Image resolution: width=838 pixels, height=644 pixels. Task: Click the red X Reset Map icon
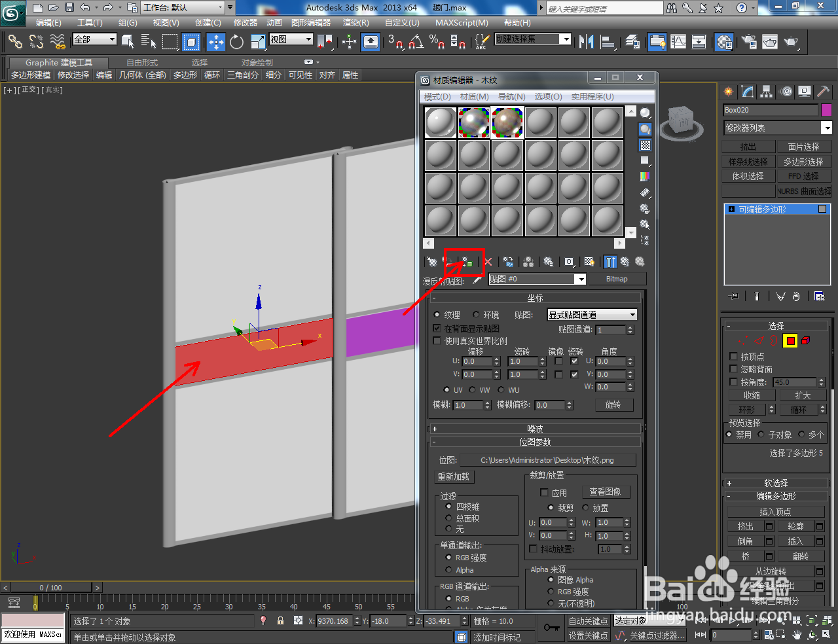(488, 262)
